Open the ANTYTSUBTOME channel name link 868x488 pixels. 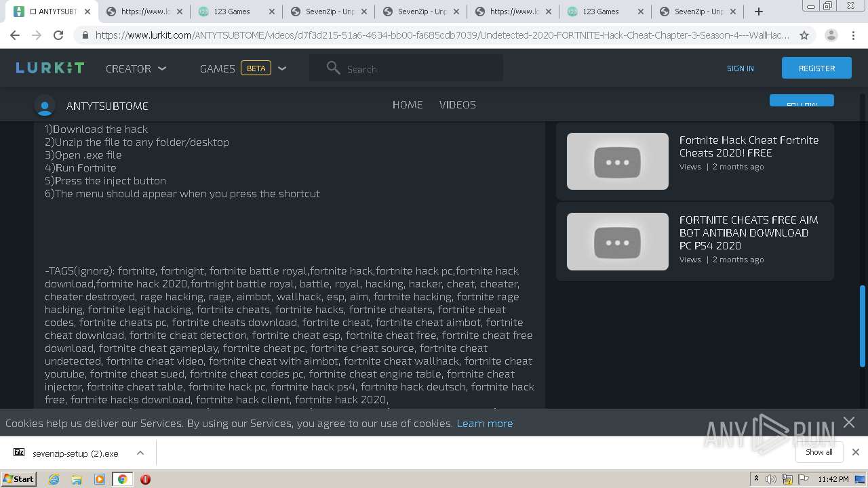tap(107, 106)
